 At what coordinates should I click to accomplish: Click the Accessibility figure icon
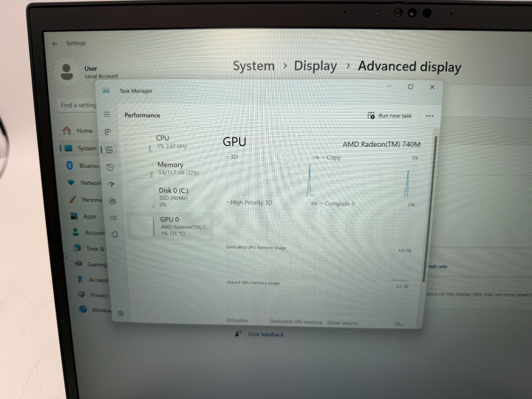(x=80, y=279)
